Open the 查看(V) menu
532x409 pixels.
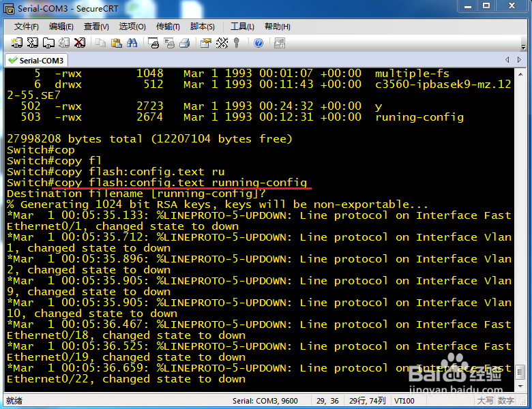click(96, 27)
